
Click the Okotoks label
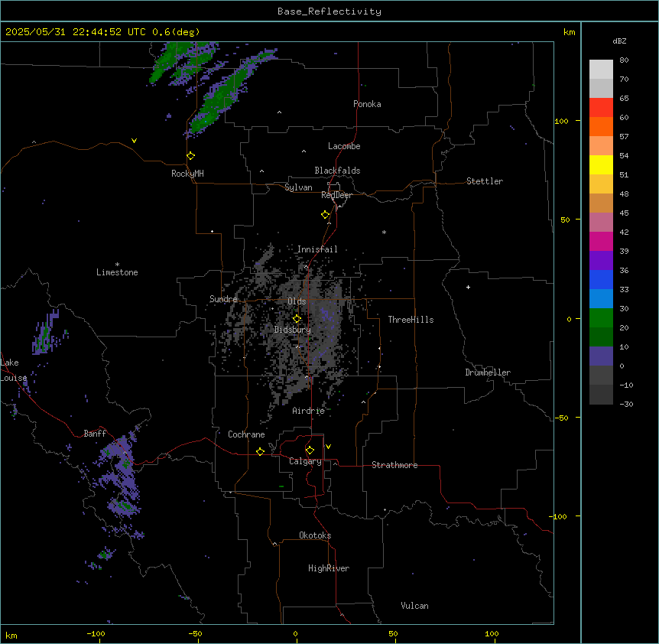pos(315,535)
